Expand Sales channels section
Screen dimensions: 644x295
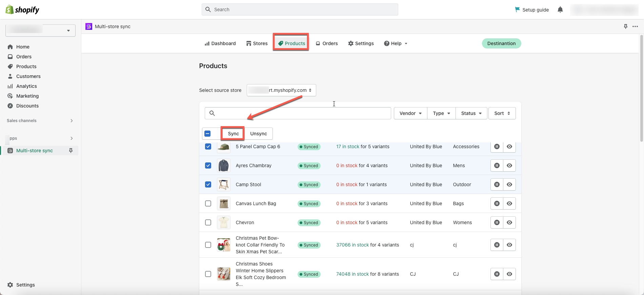click(72, 121)
